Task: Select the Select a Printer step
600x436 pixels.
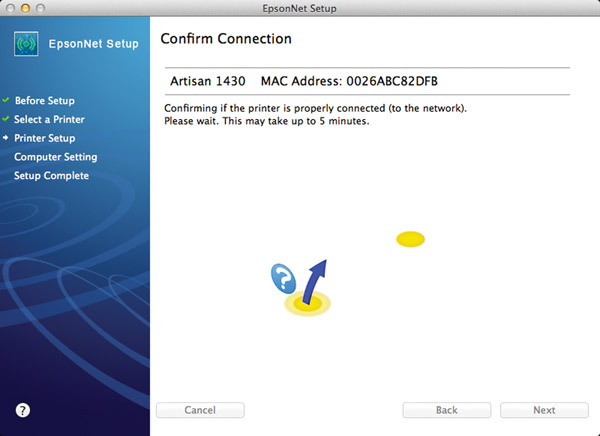Action: 49,119
